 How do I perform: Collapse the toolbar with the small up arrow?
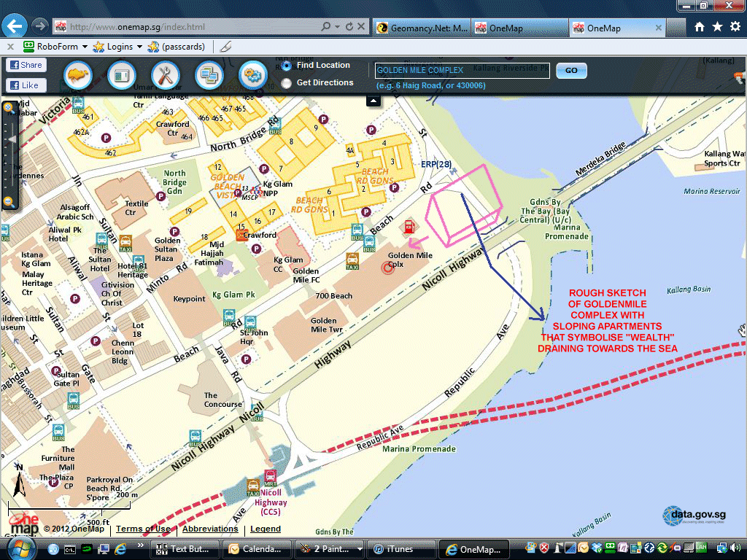[x=373, y=100]
